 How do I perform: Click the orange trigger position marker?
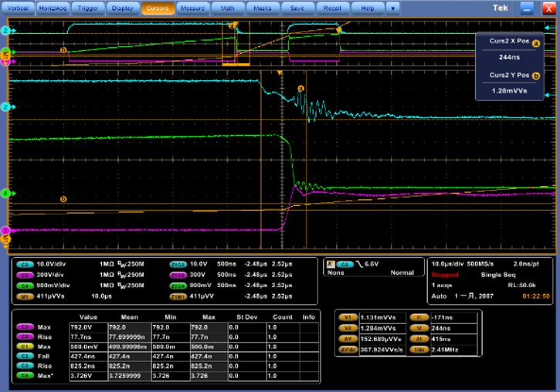coord(280,73)
